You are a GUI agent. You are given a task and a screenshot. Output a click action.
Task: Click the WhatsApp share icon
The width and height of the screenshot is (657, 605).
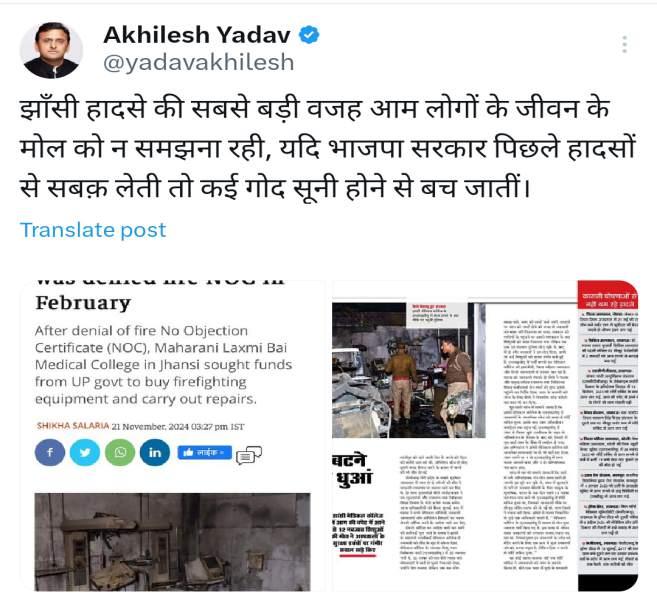[120, 452]
